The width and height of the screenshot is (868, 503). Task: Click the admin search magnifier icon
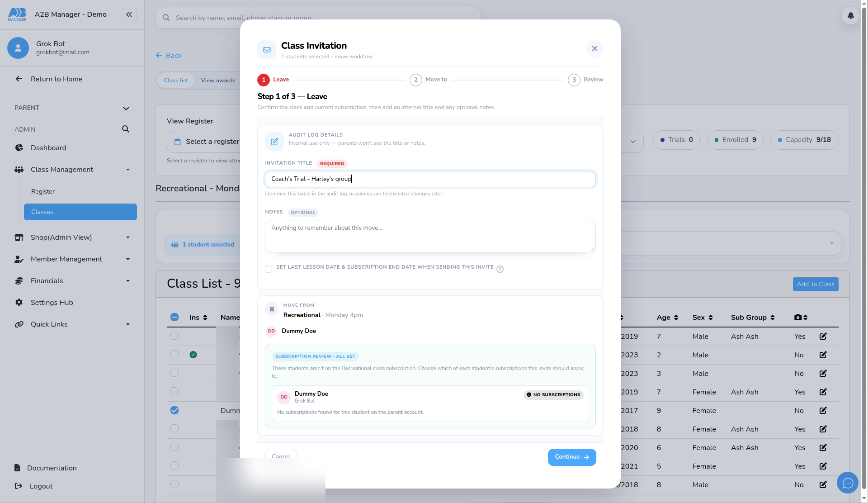point(126,129)
